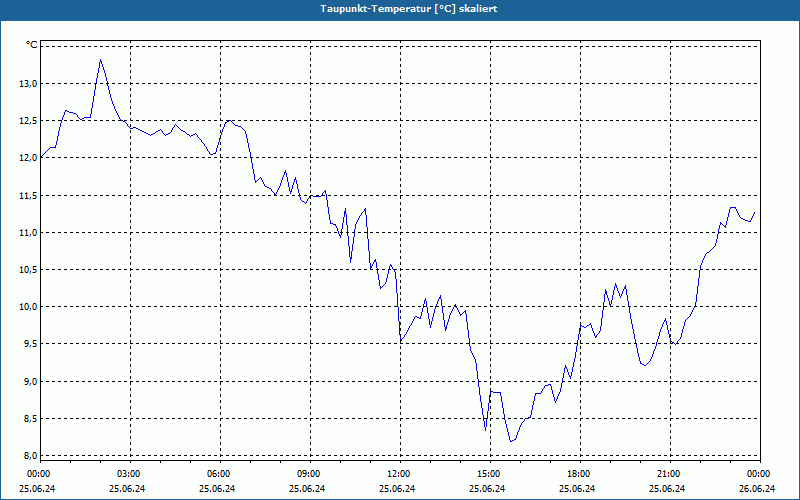Select the 21:00 time label

[670, 474]
